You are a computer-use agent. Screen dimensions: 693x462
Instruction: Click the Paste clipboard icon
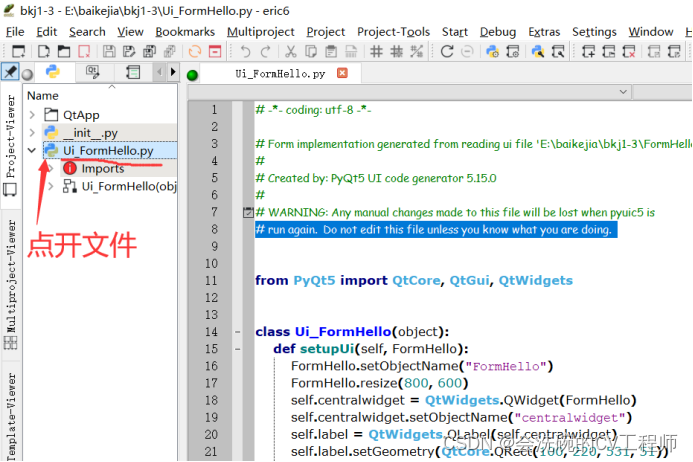coord(331,51)
